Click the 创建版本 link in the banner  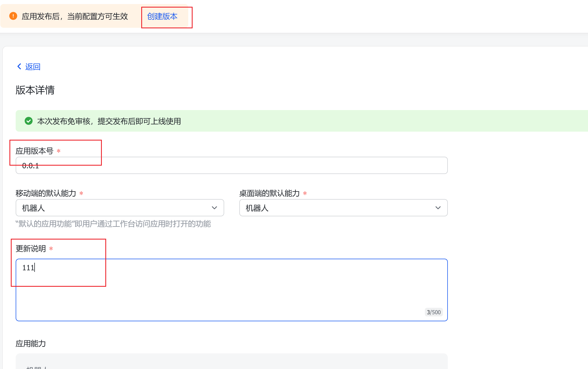pos(162,16)
